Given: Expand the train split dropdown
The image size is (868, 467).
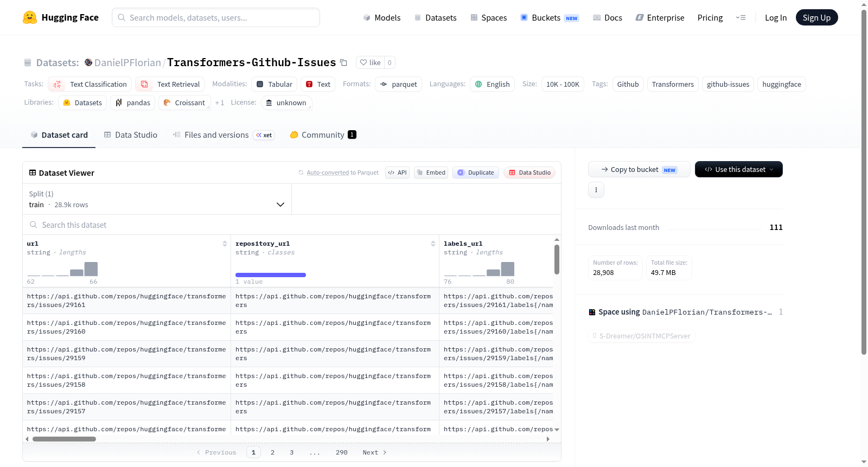Looking at the screenshot, I should [x=157, y=200].
